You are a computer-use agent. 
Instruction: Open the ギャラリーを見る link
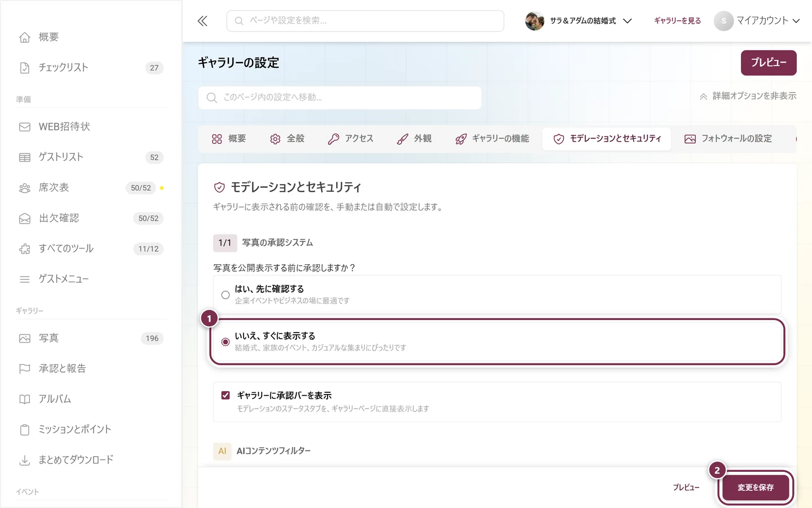coord(677,21)
